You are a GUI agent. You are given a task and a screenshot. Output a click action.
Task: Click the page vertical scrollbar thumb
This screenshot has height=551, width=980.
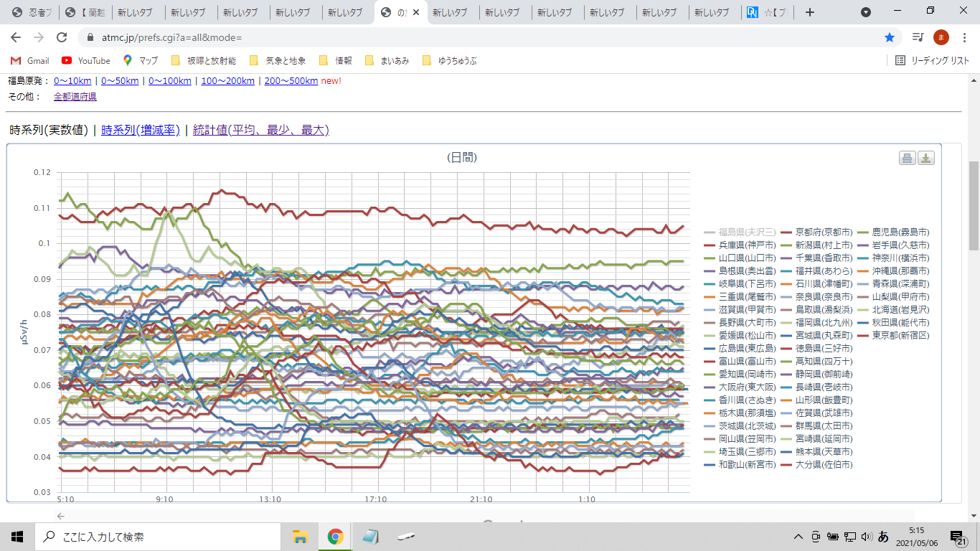click(974, 206)
